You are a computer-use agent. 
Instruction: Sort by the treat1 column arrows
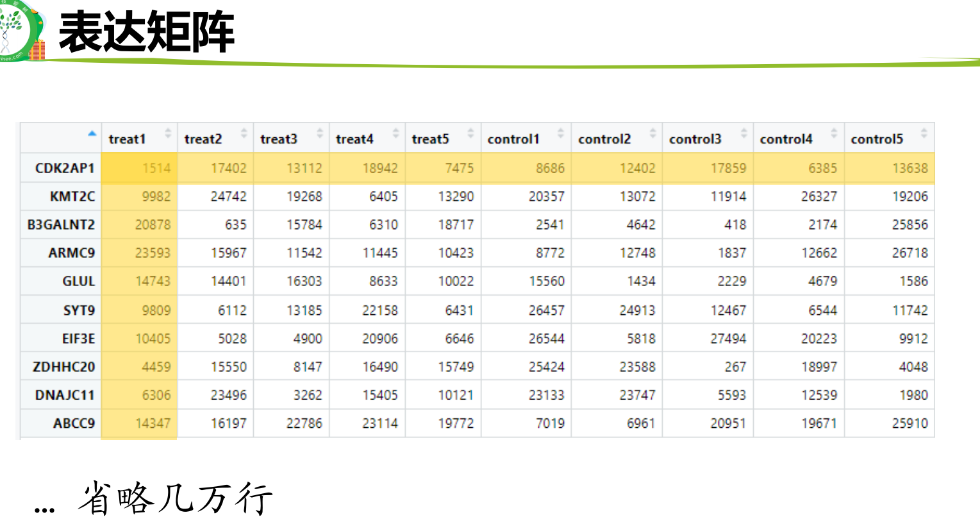[168, 133]
